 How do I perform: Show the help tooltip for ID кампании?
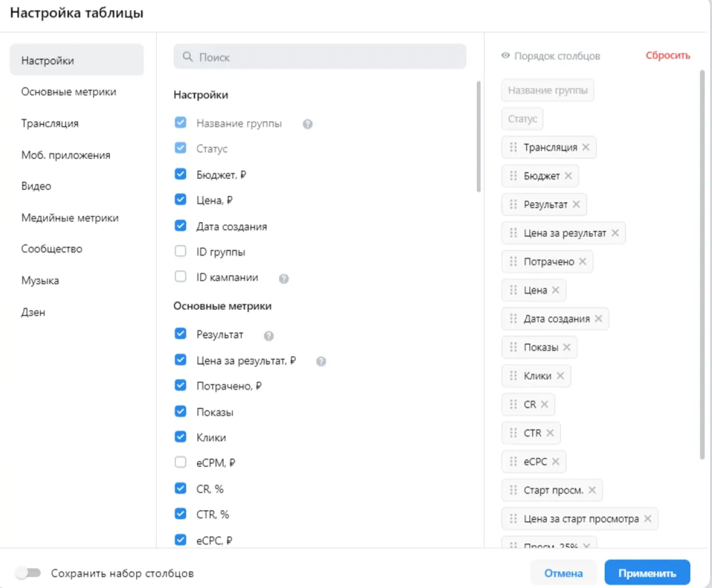pos(284,279)
